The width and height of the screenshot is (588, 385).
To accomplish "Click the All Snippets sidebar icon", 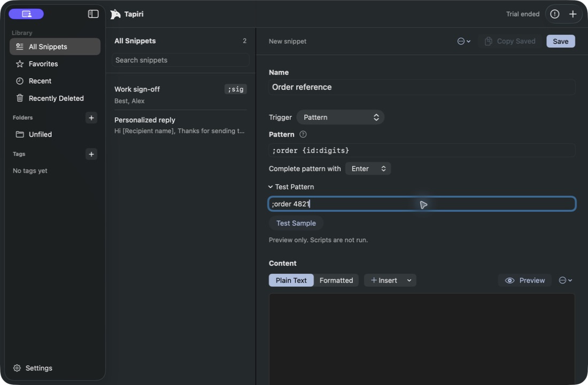I will [x=19, y=47].
